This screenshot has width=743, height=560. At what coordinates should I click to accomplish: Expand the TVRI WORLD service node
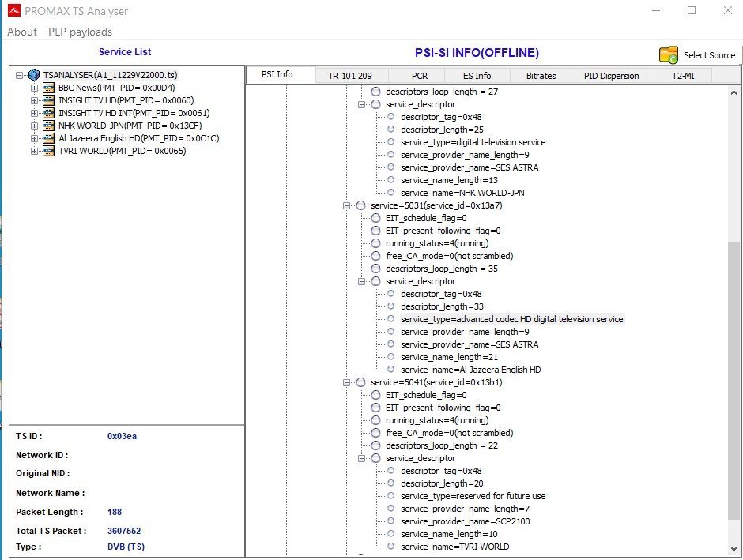(34, 151)
